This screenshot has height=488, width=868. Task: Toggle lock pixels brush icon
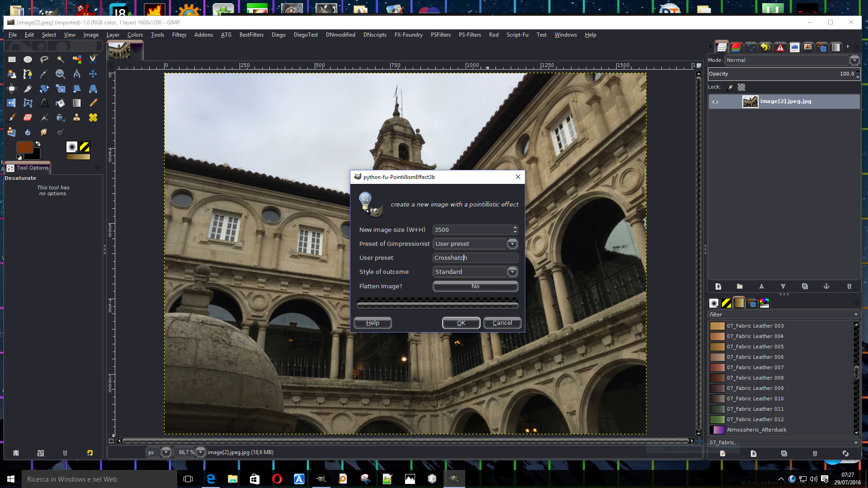(730, 87)
